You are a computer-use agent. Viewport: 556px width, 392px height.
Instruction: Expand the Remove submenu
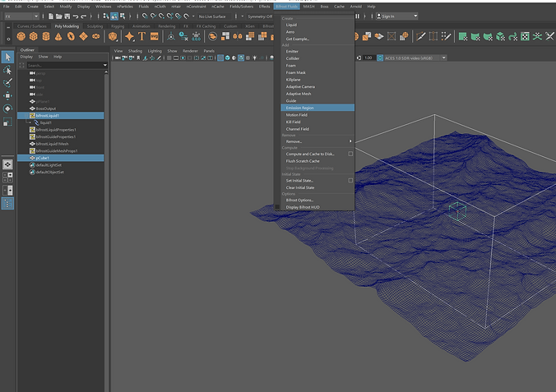[317, 141]
